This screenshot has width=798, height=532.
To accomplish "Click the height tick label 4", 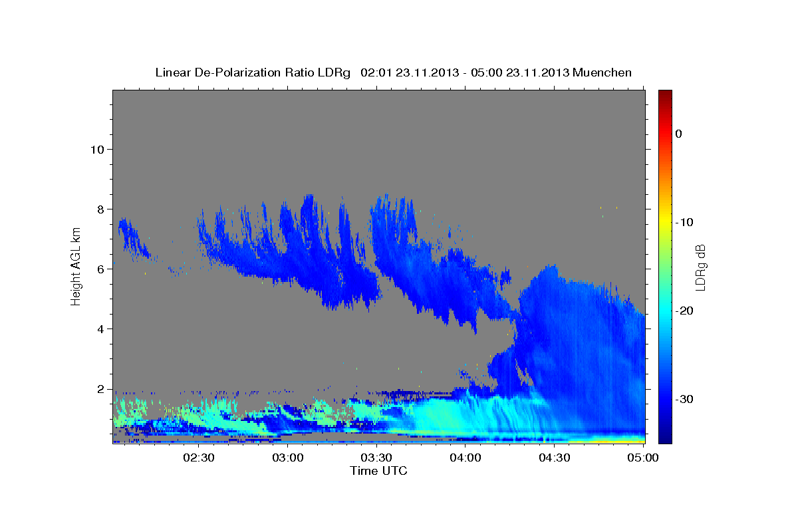I will (100, 329).
